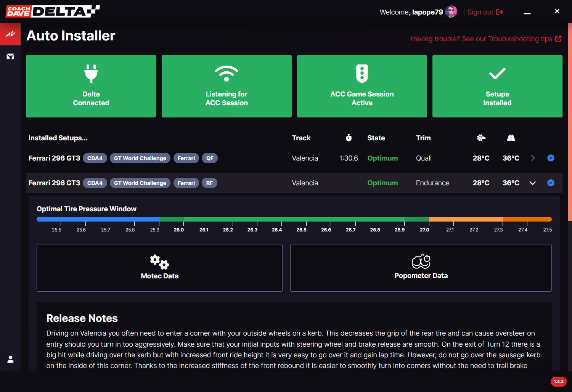Screen dimensions: 572x392
Task: Click the Ferrari tag on the Endurance row
Action: point(186,183)
